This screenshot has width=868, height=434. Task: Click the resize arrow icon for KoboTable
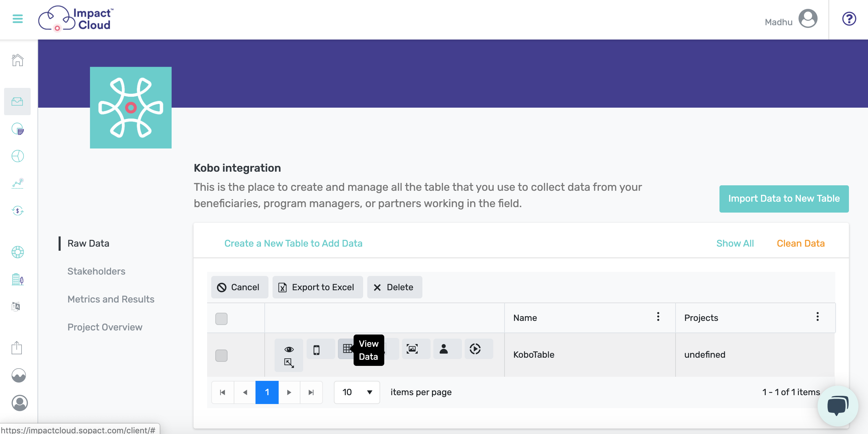(289, 363)
